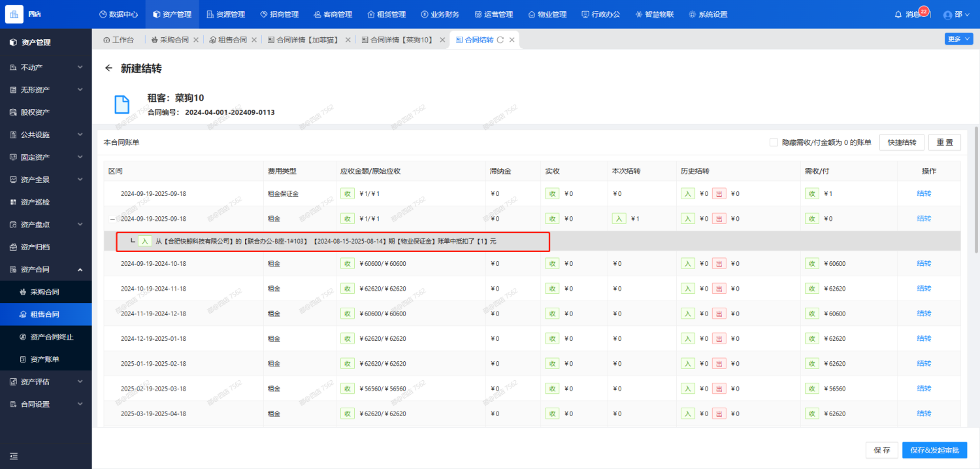This screenshot has height=469, width=980.
Task: Open 智慧物联 in top menu
Action: pos(655,14)
